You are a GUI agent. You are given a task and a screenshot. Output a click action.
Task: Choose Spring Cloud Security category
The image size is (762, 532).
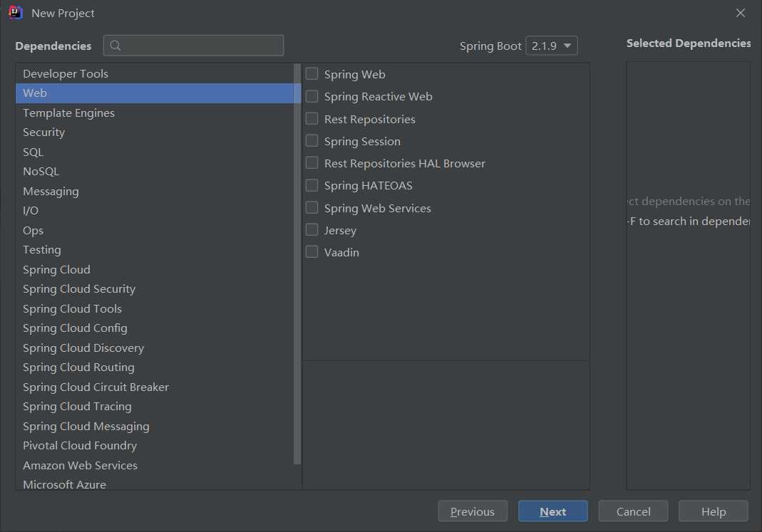click(x=155, y=289)
